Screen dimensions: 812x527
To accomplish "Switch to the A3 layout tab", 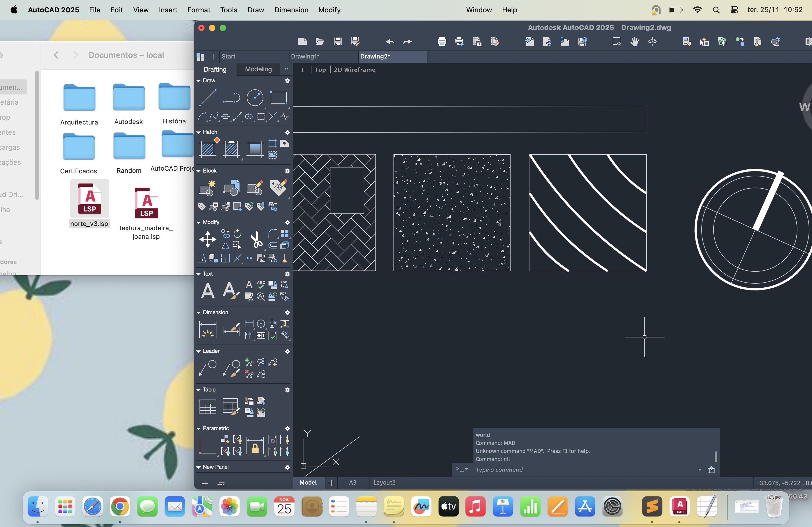I will coord(353,482).
